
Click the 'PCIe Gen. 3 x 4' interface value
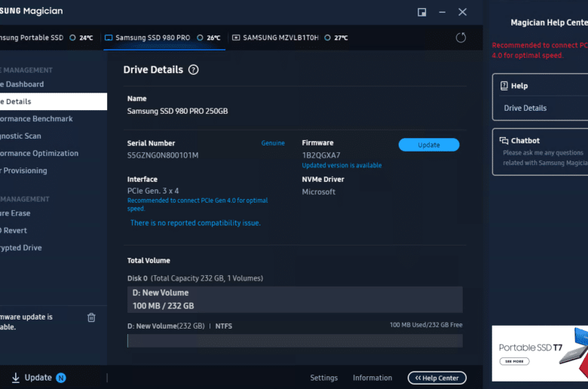(153, 191)
